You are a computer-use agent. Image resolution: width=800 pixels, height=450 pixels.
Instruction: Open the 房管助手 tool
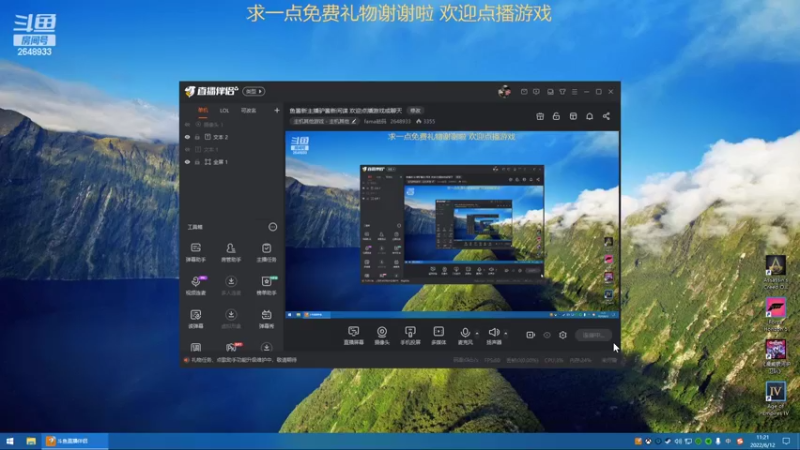[231, 252]
